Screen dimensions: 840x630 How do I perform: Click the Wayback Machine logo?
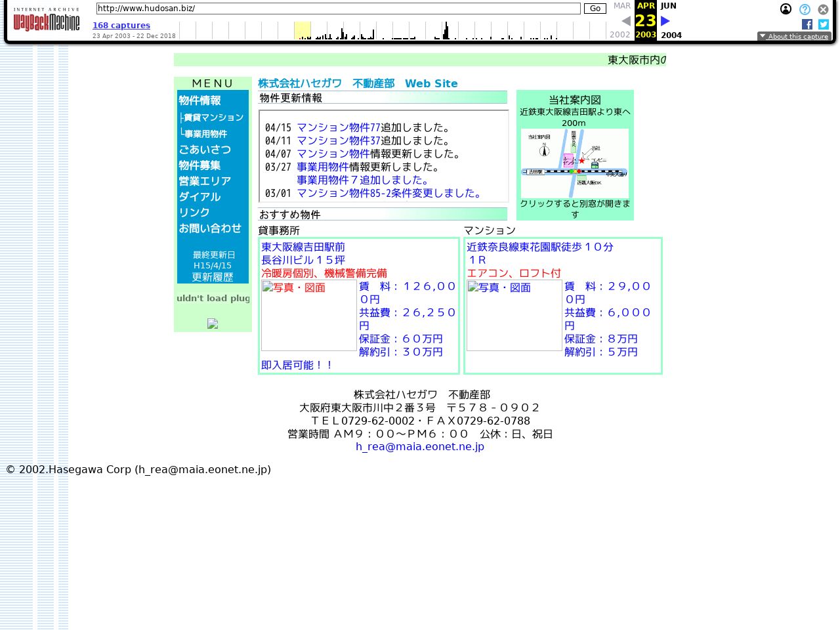(46, 20)
